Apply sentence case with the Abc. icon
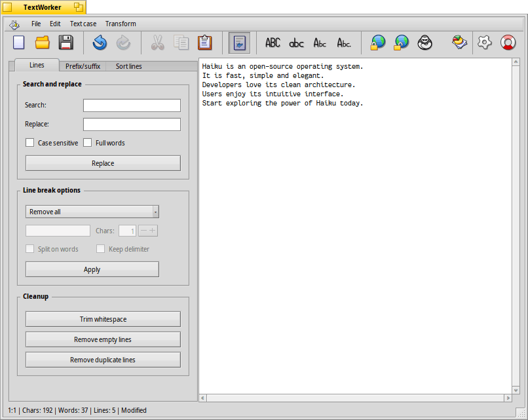Screen dimensions: 528x420 344,43
